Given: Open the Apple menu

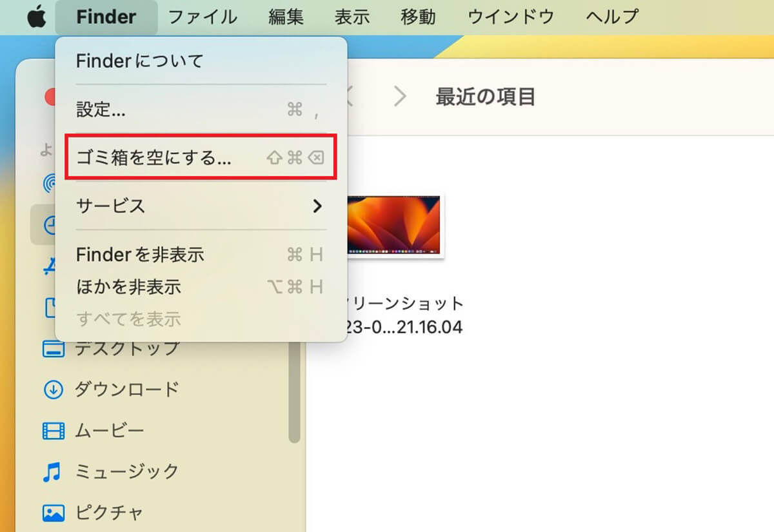Looking at the screenshot, I should [x=37, y=17].
